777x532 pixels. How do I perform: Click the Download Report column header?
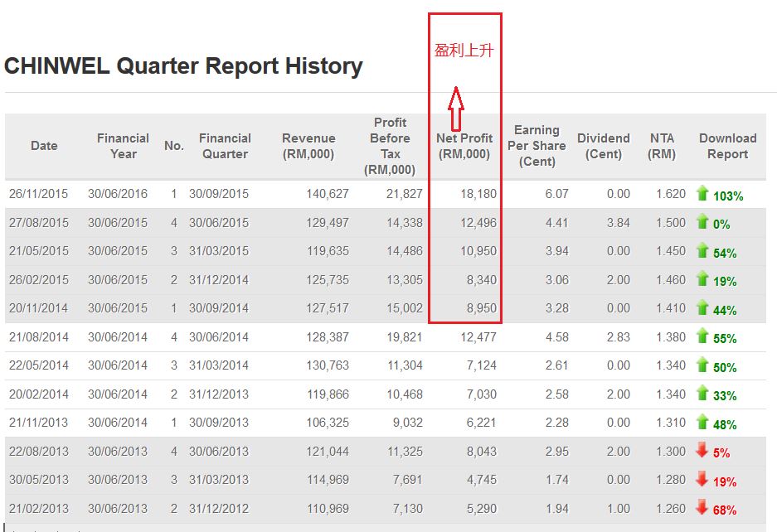[x=727, y=146]
